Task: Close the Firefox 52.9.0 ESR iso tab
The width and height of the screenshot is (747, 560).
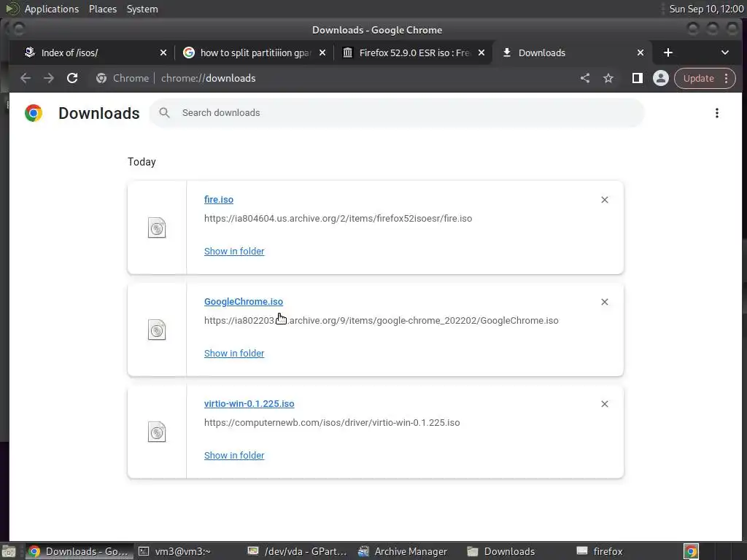Action: point(481,52)
